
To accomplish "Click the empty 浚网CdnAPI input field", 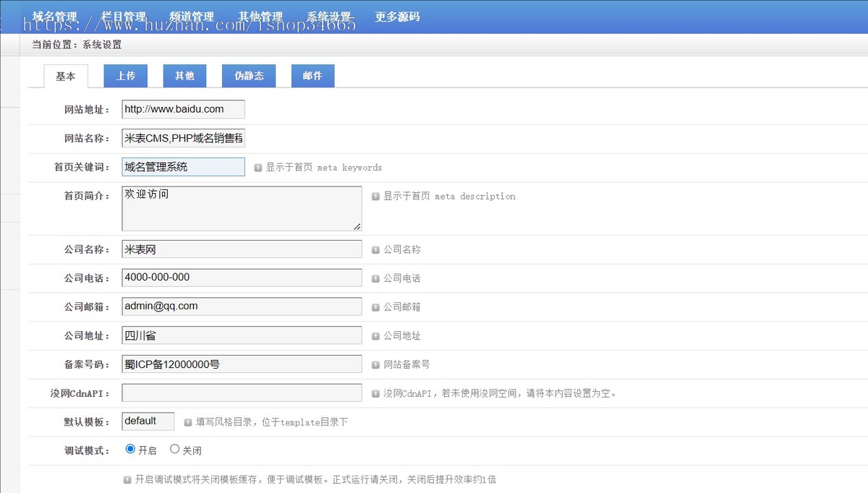I will [x=242, y=393].
